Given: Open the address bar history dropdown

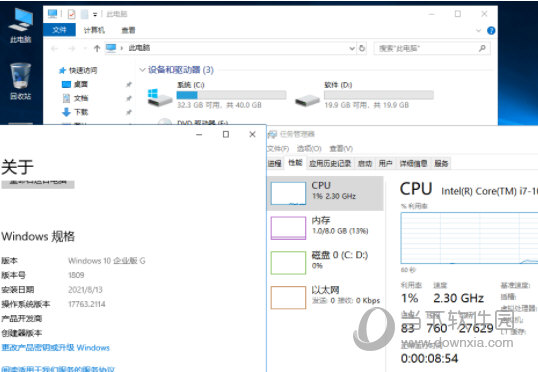Looking at the screenshot, I should pyautogui.click(x=352, y=48).
